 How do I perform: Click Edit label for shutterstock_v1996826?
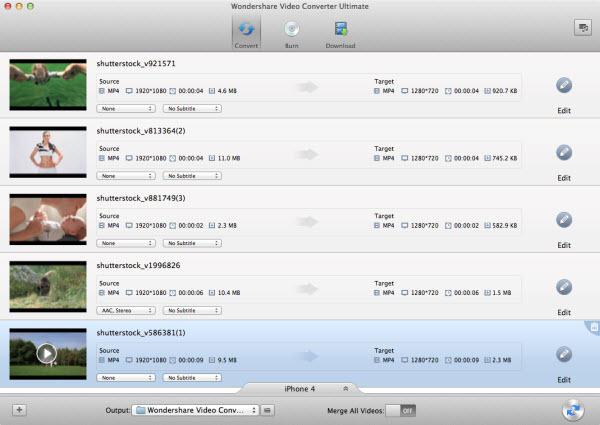(564, 313)
